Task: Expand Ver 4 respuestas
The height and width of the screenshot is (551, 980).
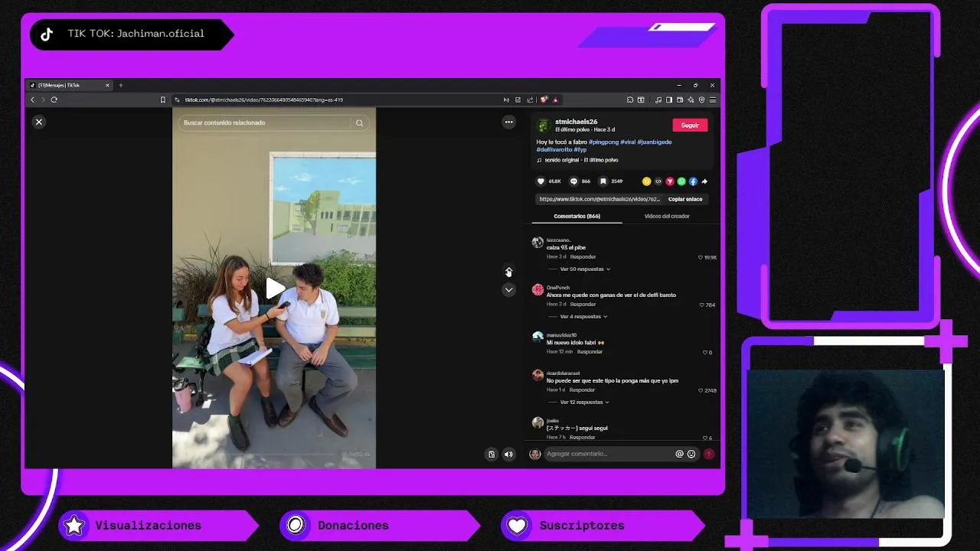Action: [x=583, y=317]
